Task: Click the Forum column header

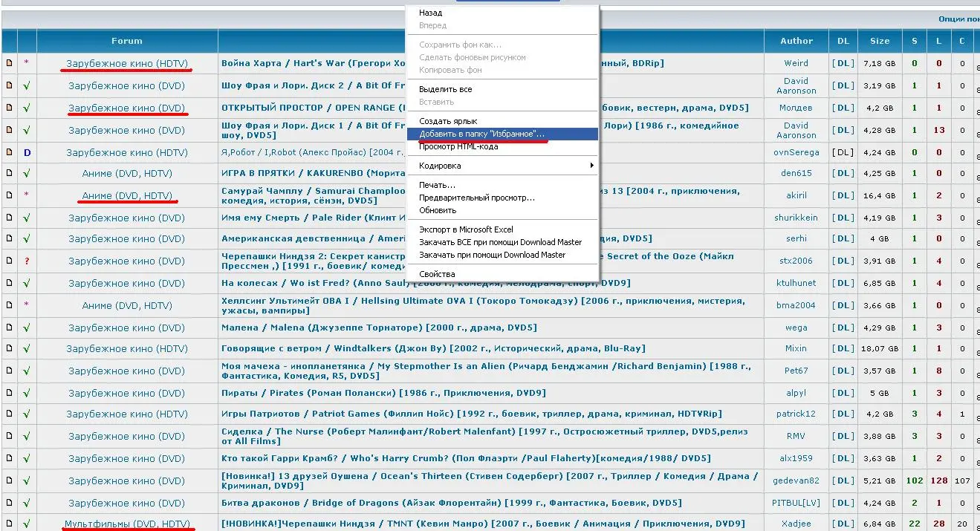Action: click(127, 41)
